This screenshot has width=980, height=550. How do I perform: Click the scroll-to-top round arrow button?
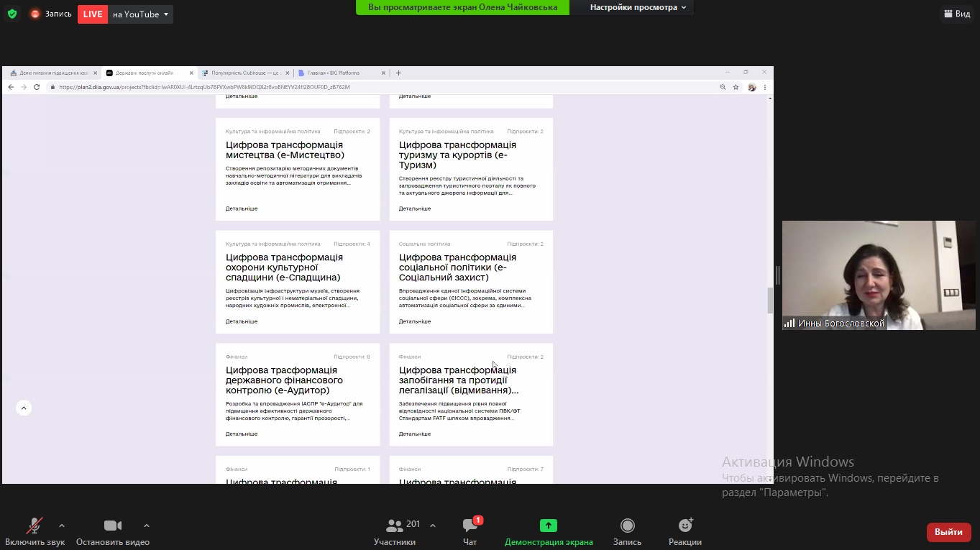[x=24, y=408]
